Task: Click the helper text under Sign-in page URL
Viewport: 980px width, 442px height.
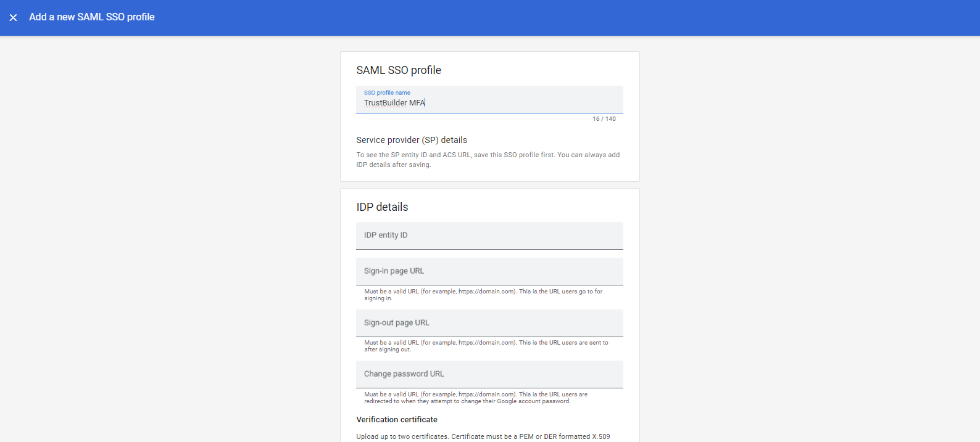Action: (x=483, y=295)
